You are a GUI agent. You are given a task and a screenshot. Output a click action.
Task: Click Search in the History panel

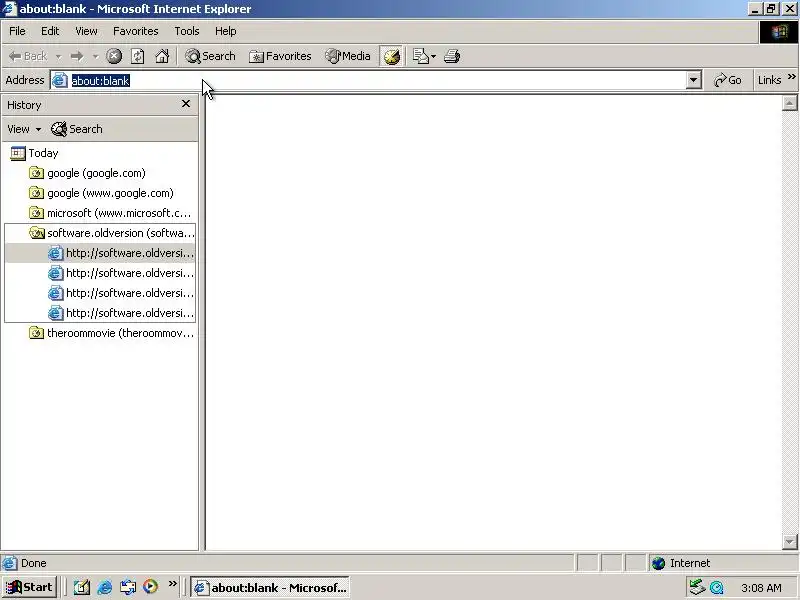pyautogui.click(x=77, y=129)
